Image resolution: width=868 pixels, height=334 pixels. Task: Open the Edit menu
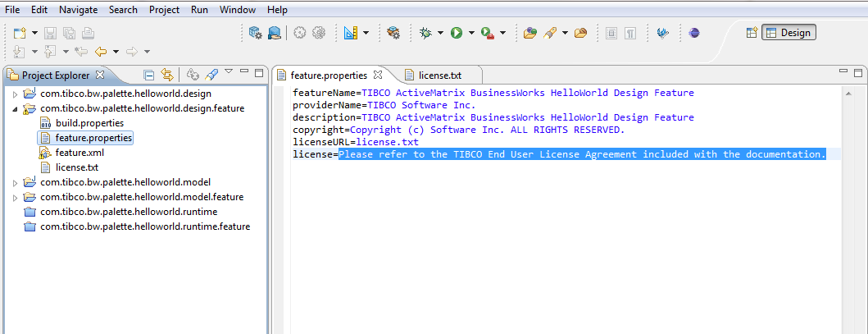click(x=39, y=10)
